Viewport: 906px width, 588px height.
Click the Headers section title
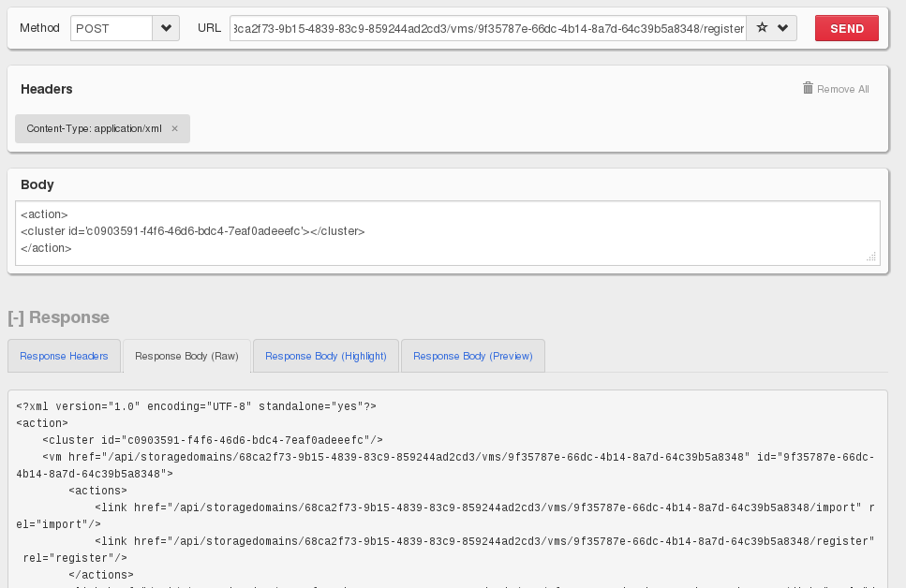[x=47, y=89]
